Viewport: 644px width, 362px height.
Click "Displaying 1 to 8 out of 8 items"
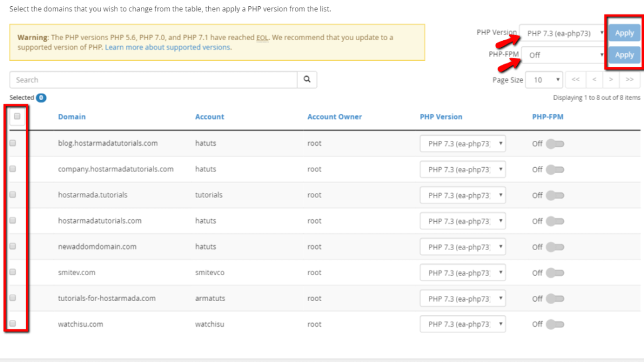point(597,97)
